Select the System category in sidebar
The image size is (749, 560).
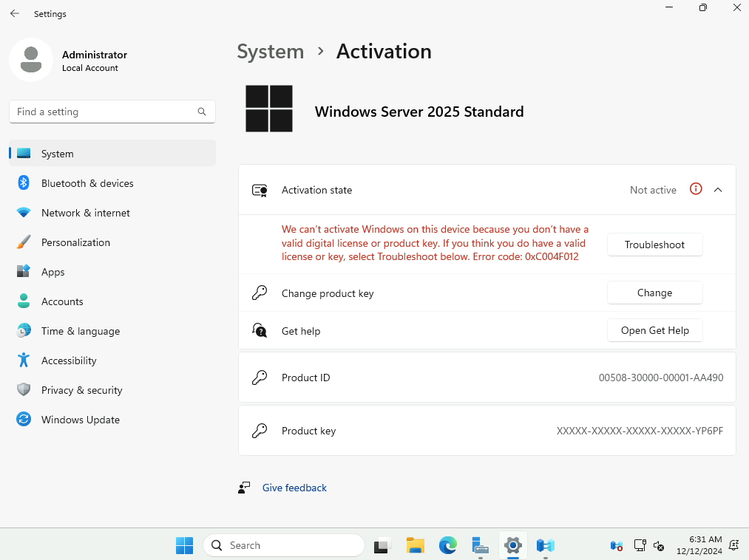coord(112,153)
